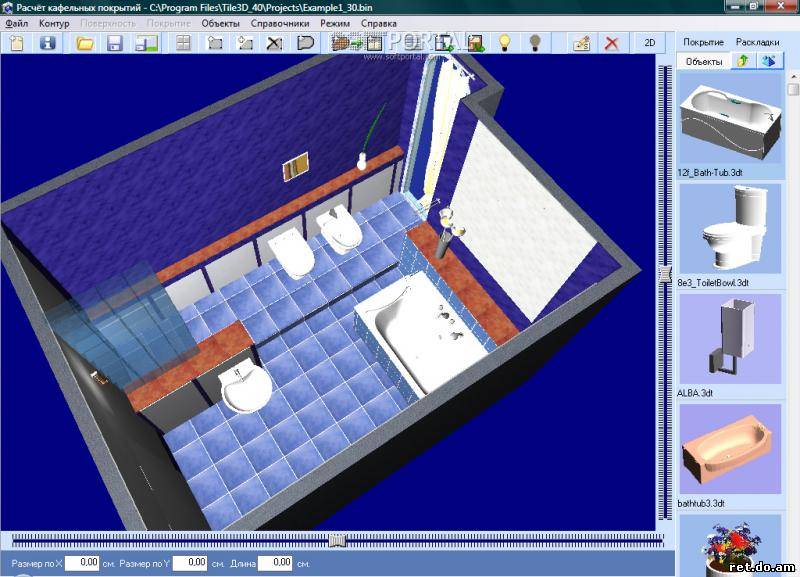Click the Размер по X input field
The width and height of the screenshot is (800, 577).
point(84,563)
